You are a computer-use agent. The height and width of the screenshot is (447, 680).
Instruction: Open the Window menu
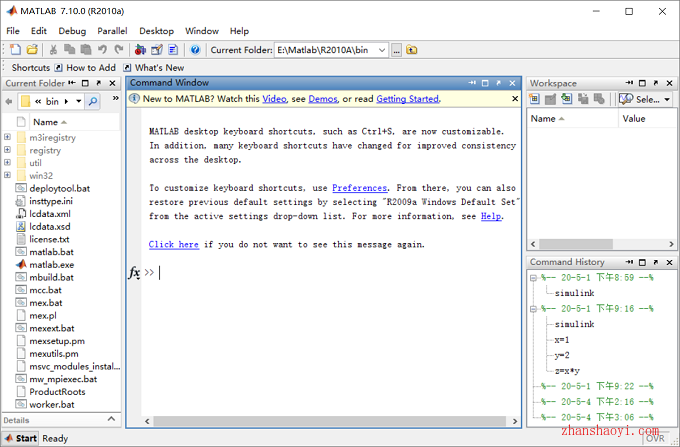point(202,31)
